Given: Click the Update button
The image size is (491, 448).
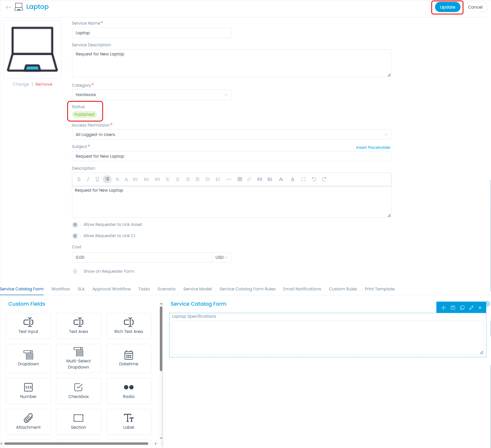Looking at the screenshot, I should [x=447, y=7].
